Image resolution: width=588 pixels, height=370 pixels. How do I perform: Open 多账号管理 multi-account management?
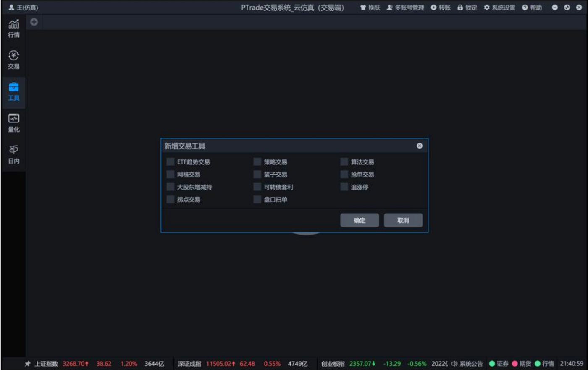pos(405,8)
